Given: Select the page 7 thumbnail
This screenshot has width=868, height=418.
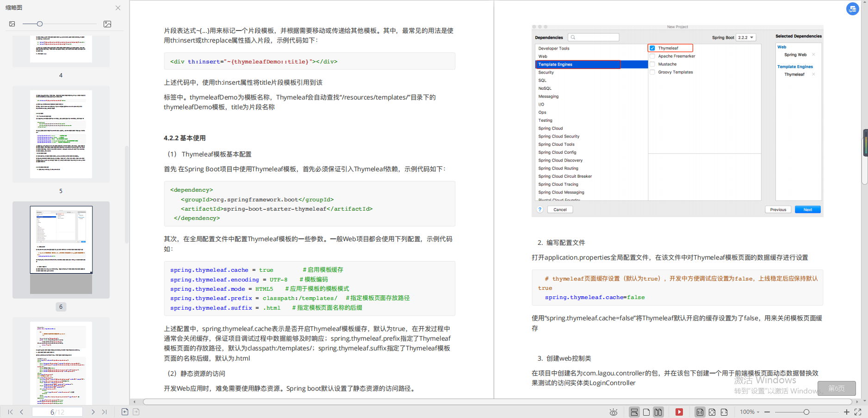Looking at the screenshot, I should 61,363.
